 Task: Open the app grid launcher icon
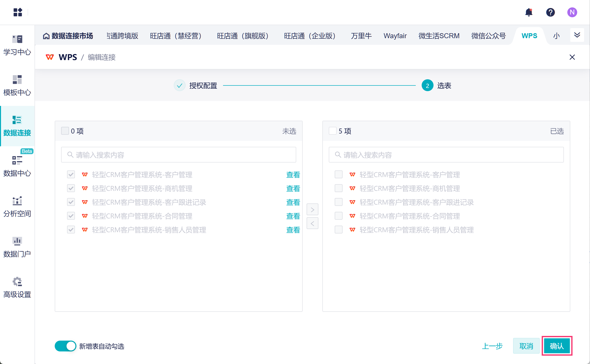coord(18,12)
